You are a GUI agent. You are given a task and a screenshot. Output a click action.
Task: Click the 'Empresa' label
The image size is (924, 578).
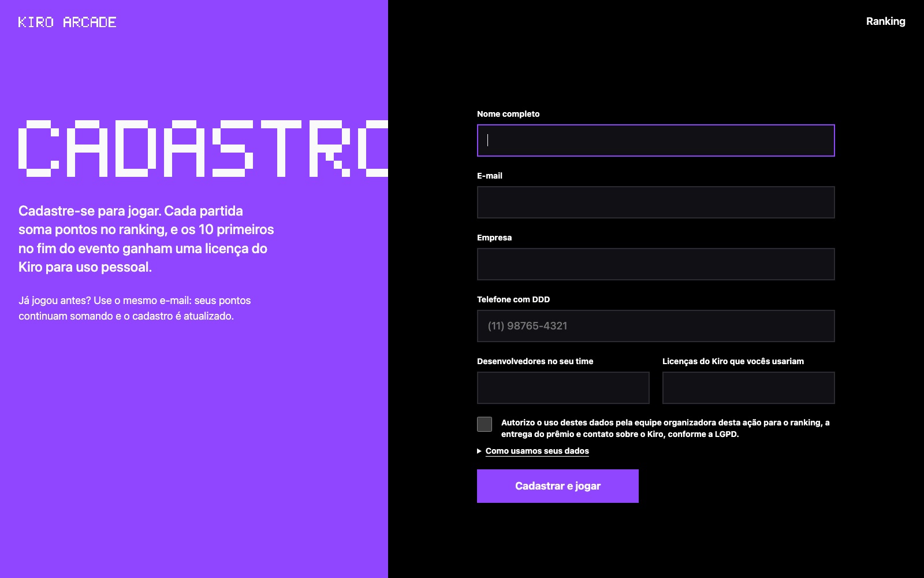pyautogui.click(x=494, y=238)
